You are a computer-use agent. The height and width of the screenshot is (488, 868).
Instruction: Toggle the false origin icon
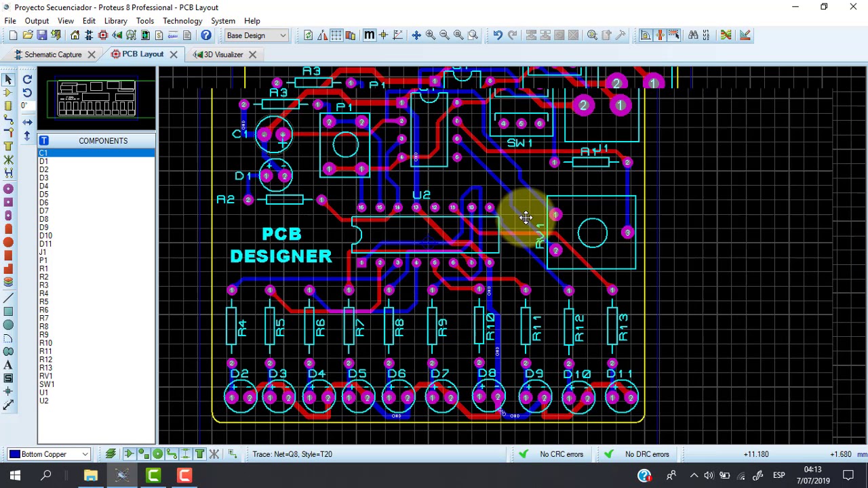(383, 35)
